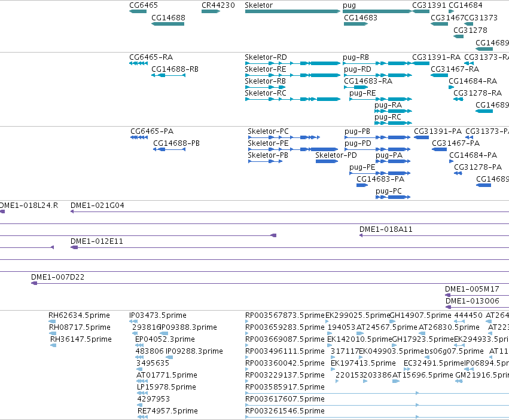This screenshot has width=509, height=420.
Task: Select the CG14688-RB transcript
Action: click(169, 75)
